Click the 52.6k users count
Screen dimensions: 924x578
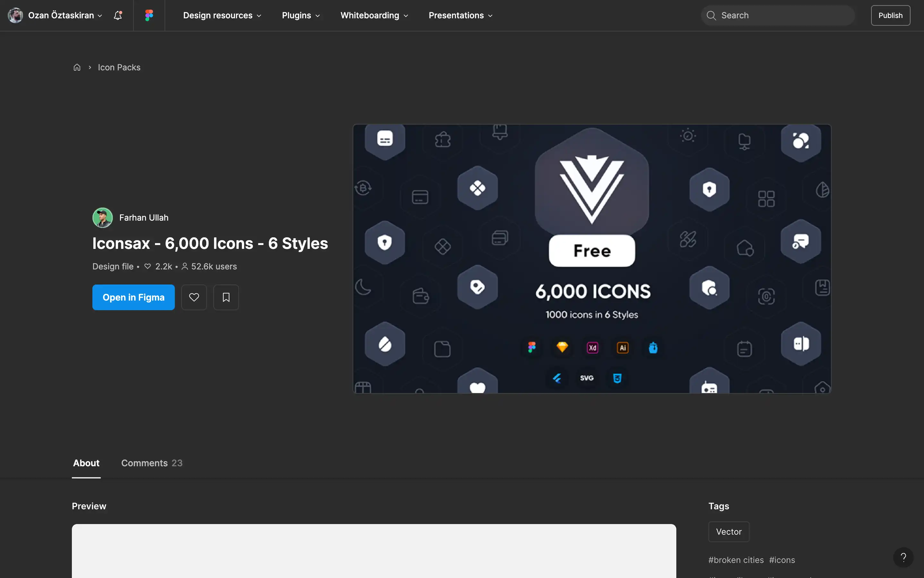tap(209, 267)
